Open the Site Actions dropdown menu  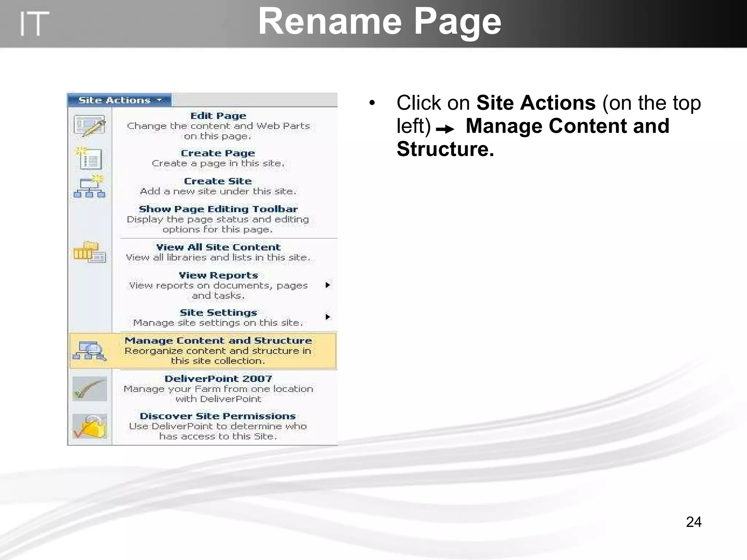tap(119, 100)
